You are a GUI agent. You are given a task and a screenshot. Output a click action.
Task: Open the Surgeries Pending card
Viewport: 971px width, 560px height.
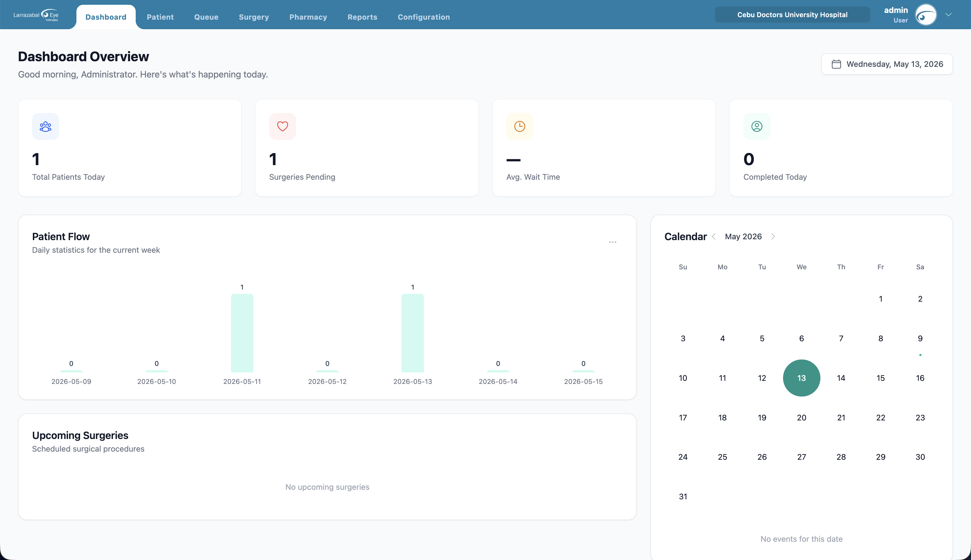point(367,148)
